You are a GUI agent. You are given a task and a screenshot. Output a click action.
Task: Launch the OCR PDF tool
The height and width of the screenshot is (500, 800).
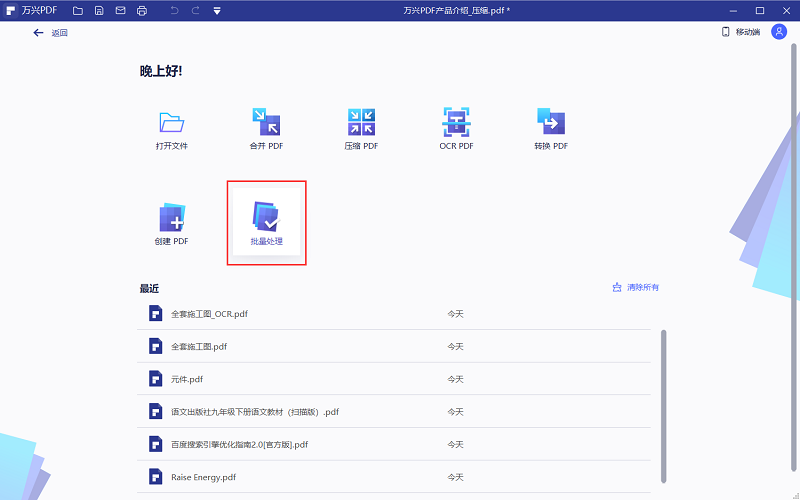click(456, 123)
